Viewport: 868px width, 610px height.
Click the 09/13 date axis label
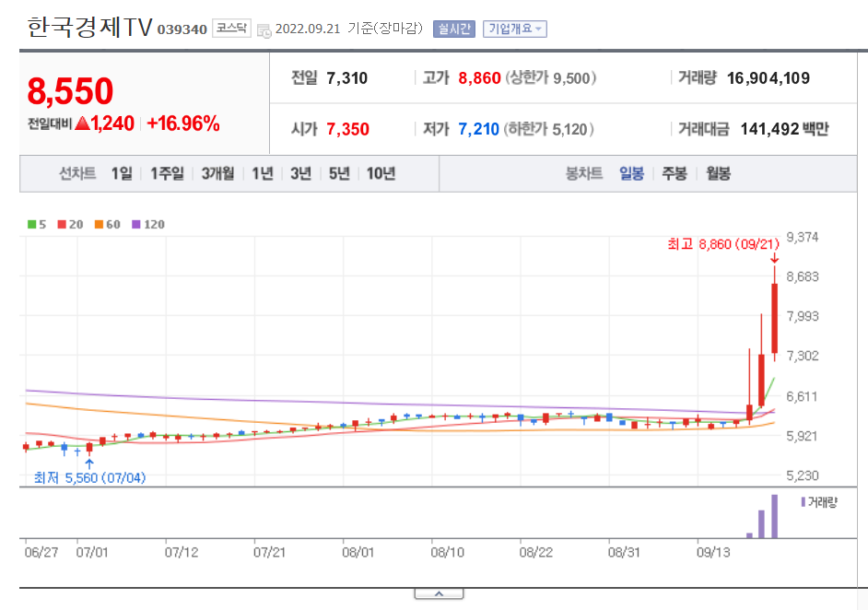point(713,552)
